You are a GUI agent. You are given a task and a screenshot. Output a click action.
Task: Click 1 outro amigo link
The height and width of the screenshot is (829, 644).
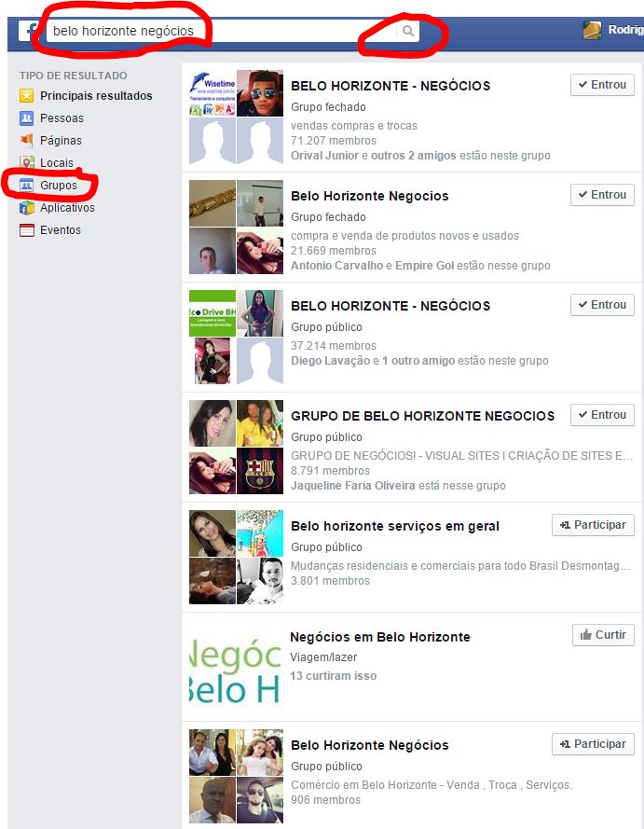pos(418,361)
